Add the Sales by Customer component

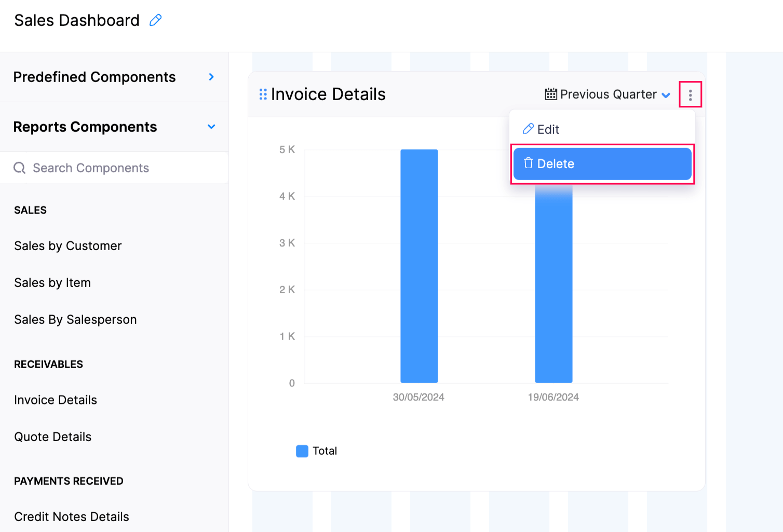click(x=68, y=246)
